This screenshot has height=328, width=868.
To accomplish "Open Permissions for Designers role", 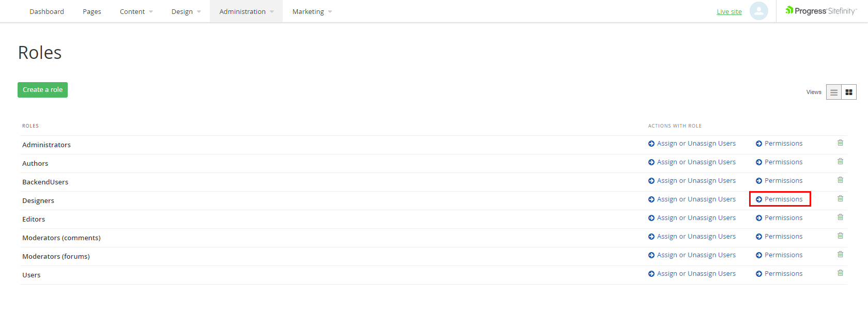I will pyautogui.click(x=779, y=199).
